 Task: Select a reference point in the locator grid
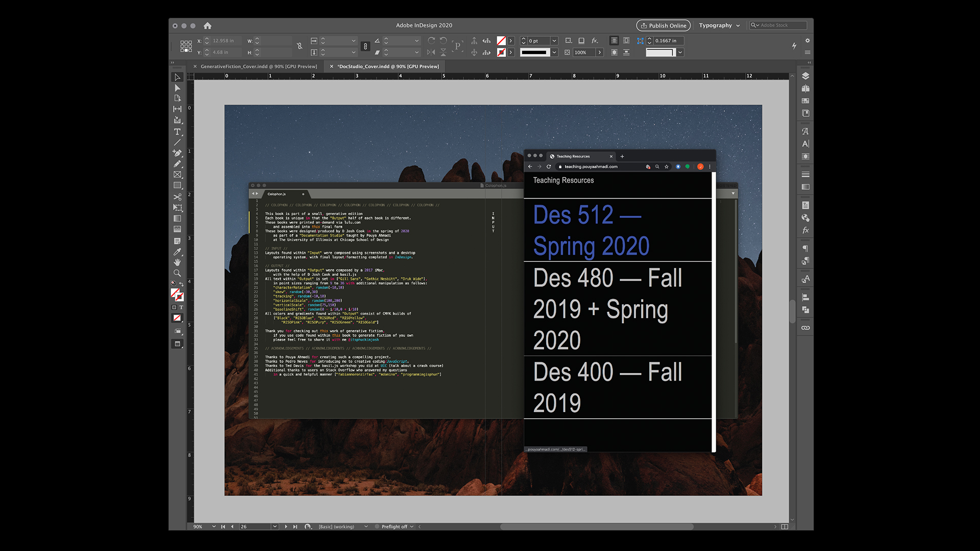tap(186, 46)
